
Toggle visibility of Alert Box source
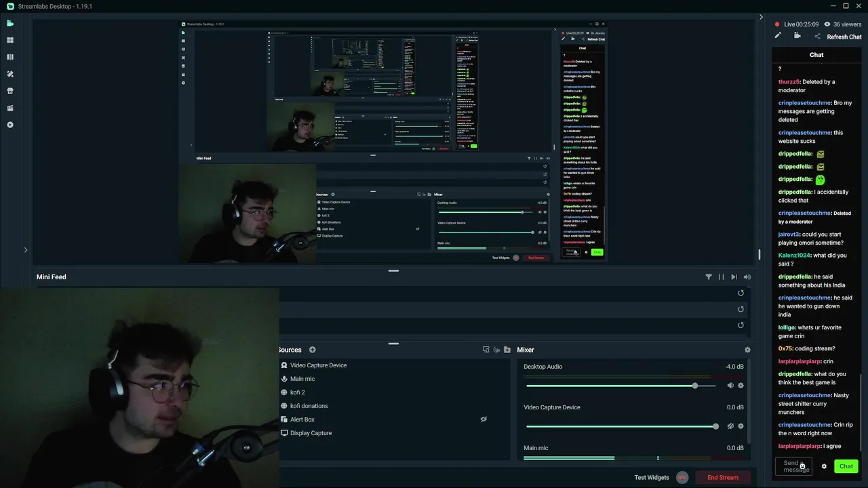pos(484,420)
